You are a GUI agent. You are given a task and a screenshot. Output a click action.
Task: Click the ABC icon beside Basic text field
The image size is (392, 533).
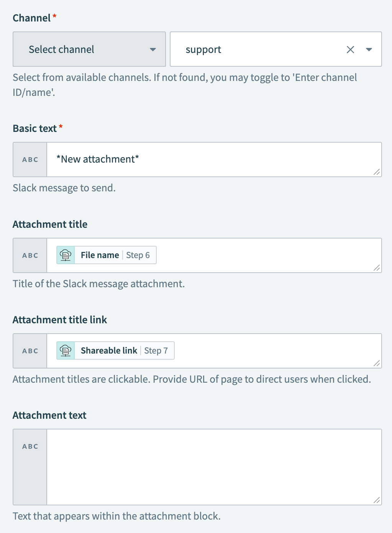click(30, 160)
